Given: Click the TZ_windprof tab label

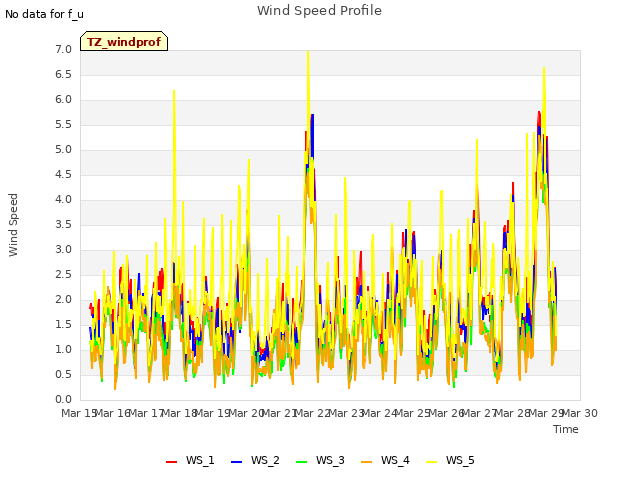Looking at the screenshot, I should (124, 42).
